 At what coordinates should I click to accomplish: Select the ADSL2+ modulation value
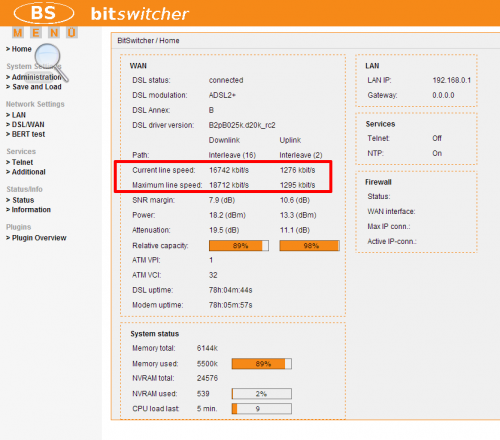[222, 95]
